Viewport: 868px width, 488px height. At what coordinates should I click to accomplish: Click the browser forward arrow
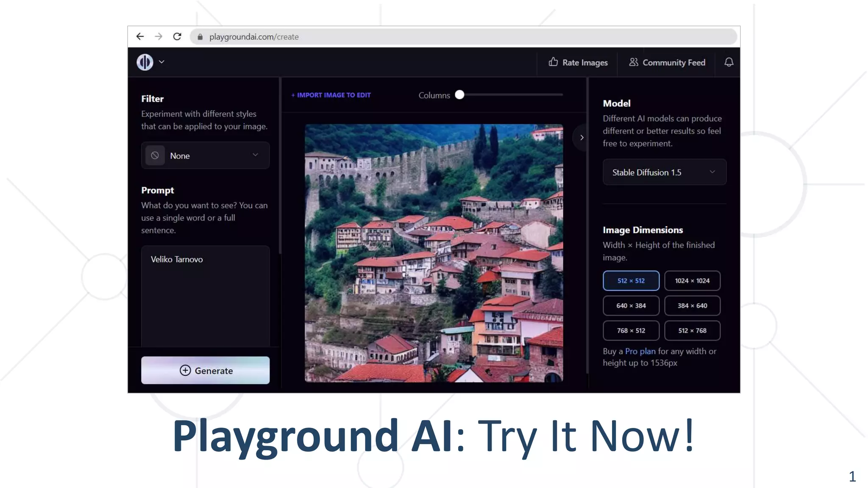(159, 36)
